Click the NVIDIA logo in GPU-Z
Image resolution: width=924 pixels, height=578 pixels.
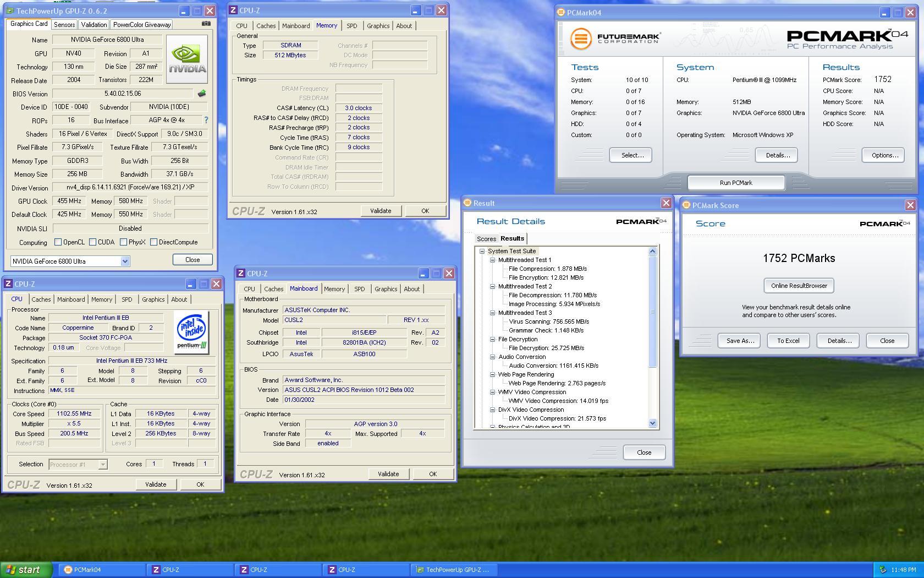click(x=187, y=59)
